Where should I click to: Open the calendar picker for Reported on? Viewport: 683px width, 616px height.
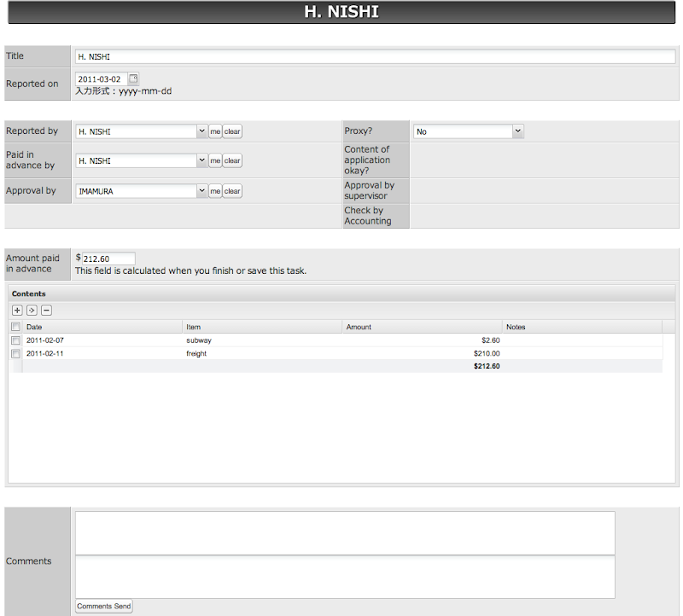[x=133, y=78]
